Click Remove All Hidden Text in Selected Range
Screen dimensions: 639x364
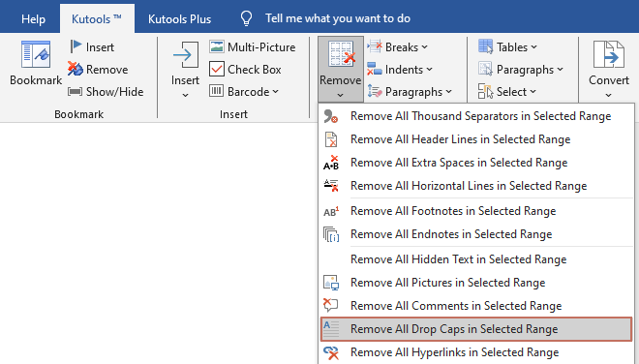tap(476, 259)
